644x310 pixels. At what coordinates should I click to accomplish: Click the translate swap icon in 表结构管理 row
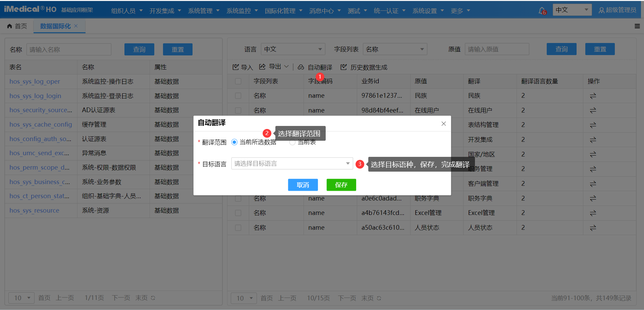point(593,125)
